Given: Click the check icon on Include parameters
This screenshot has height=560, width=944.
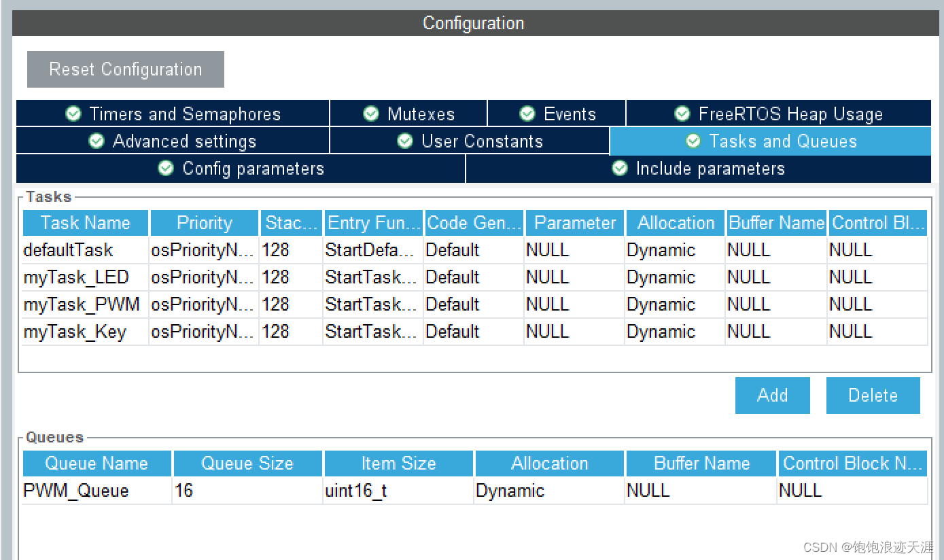Looking at the screenshot, I should coord(619,169).
